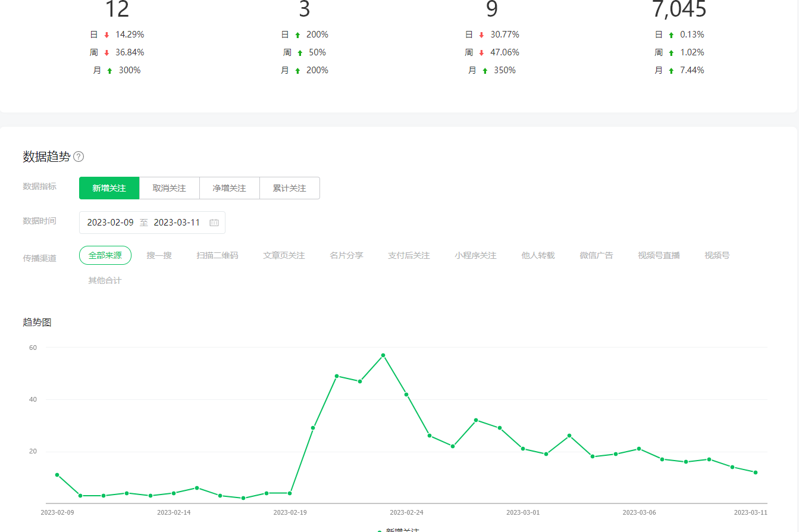Filter by 支付后关注 channel
This screenshot has height=532, width=799.
409,255
